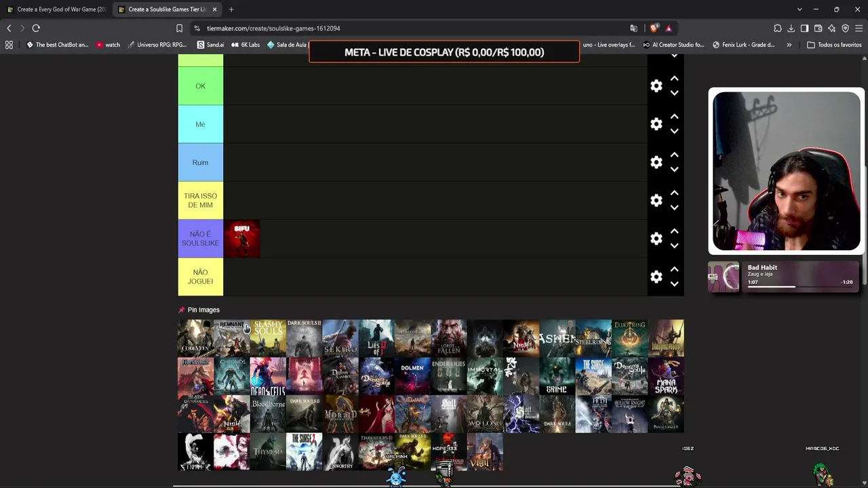The height and width of the screenshot is (488, 868).
Task: Open the AI Creator Studio bookmark
Action: 673,45
